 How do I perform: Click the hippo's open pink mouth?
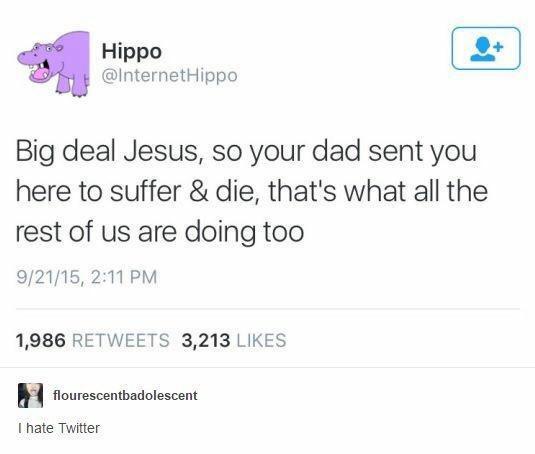(40, 72)
